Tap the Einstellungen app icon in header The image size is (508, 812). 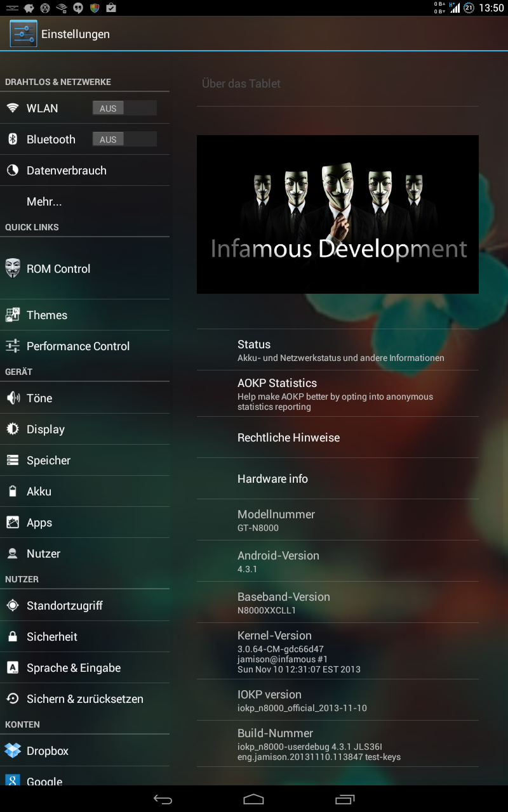(23, 34)
